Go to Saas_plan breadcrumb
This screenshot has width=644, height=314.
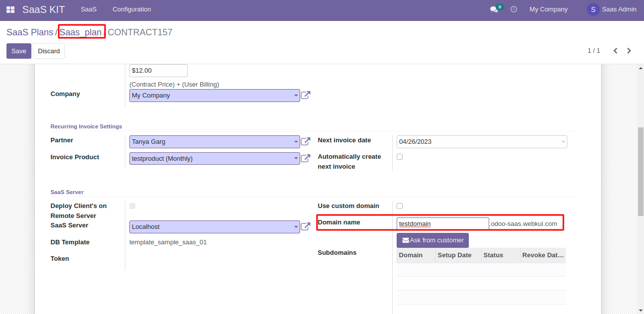pyautogui.click(x=81, y=32)
